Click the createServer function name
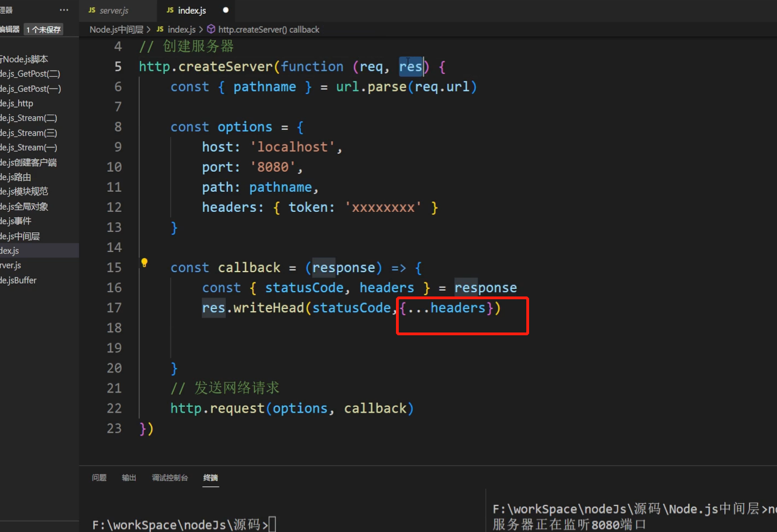Viewport: 777px width, 532px height. pos(226,67)
